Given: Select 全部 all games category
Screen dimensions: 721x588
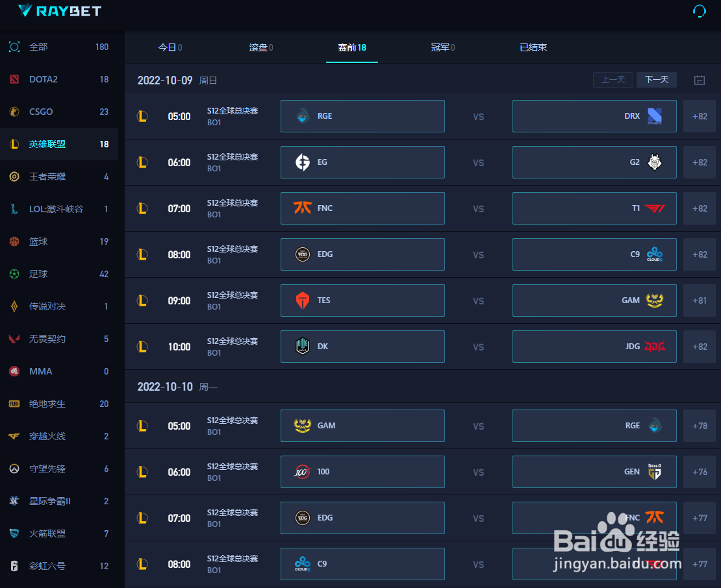Looking at the screenshot, I should [x=39, y=47].
